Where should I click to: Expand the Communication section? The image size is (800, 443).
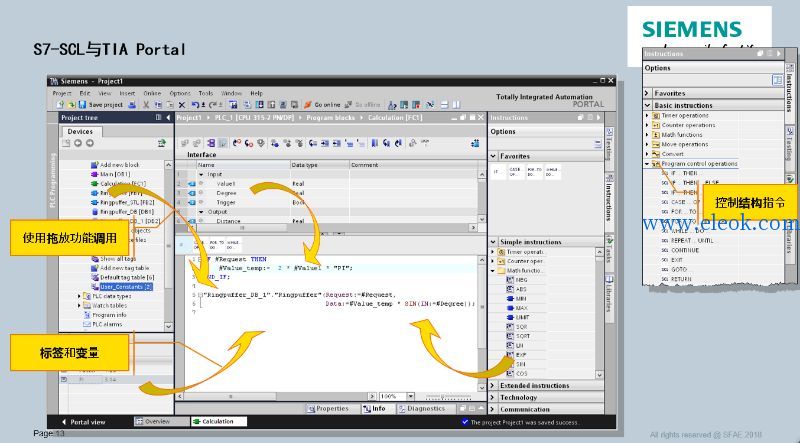(x=493, y=409)
